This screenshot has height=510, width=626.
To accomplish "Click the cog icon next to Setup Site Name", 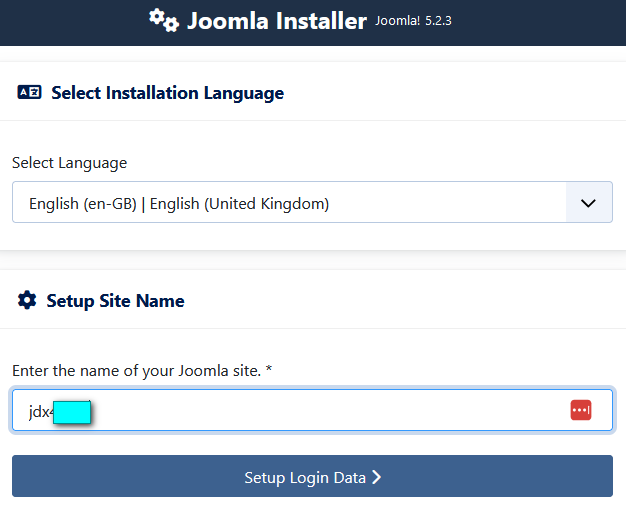I will [x=27, y=300].
